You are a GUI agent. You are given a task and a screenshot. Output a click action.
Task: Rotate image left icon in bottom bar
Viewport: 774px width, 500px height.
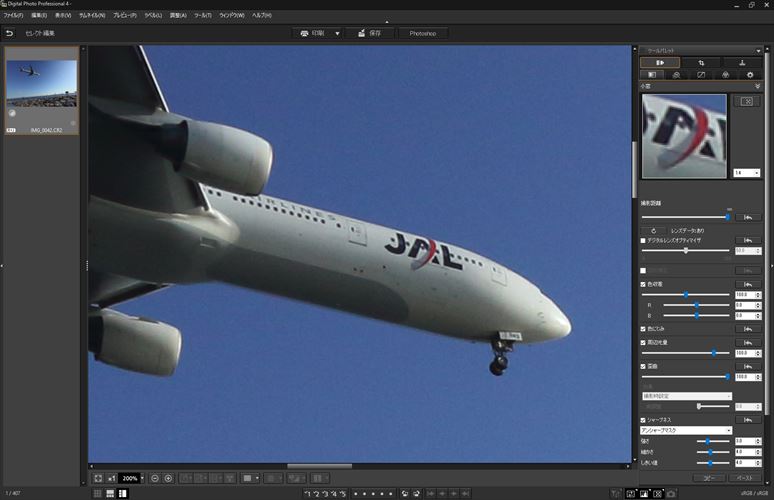(405, 494)
